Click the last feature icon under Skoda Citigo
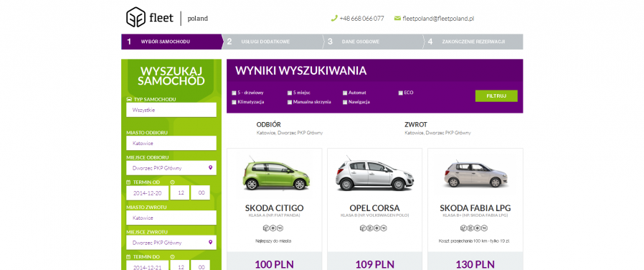This screenshot has height=270, width=644. (280, 228)
